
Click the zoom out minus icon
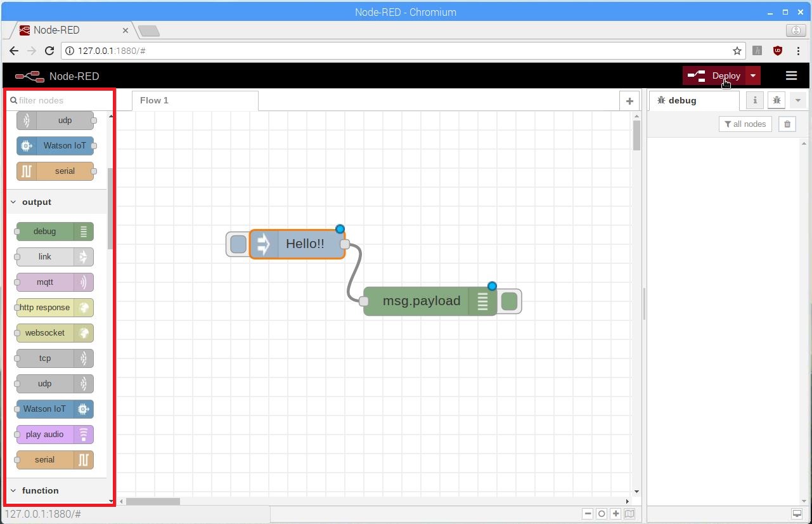tap(588, 514)
